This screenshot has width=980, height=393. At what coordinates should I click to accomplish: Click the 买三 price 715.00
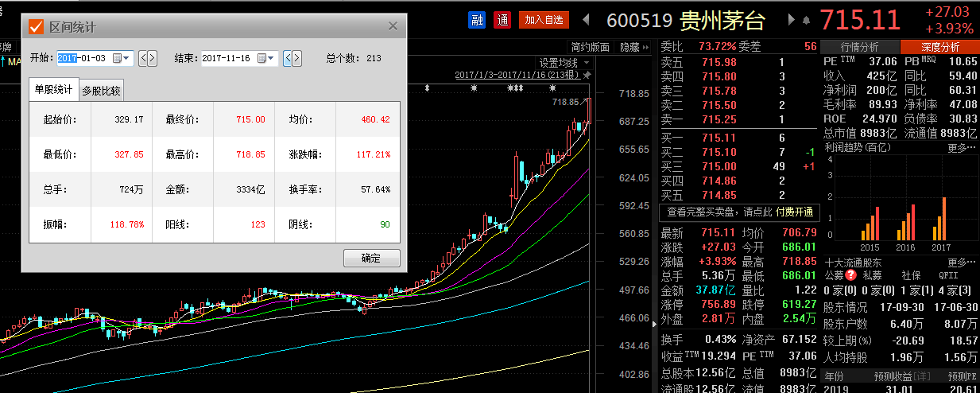pos(719,166)
